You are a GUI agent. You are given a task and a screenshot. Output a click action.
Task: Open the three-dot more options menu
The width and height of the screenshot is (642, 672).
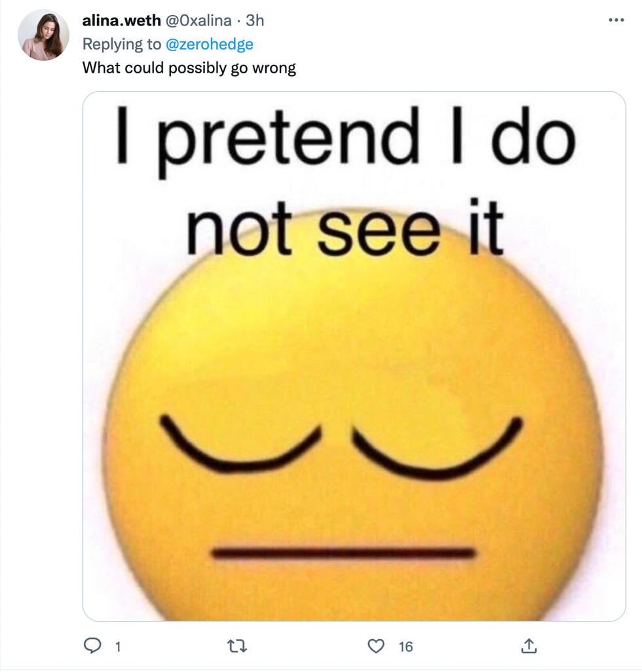[616, 21]
